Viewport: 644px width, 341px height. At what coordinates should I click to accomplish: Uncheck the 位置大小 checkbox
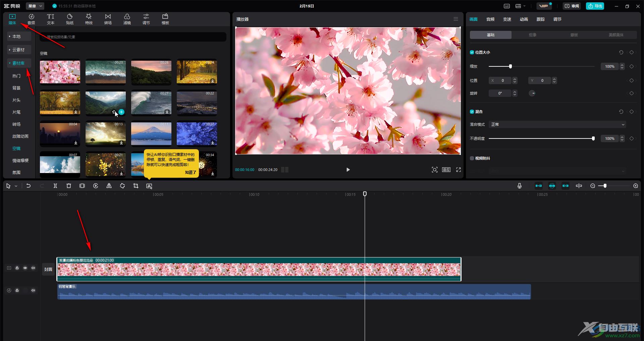[x=472, y=52]
